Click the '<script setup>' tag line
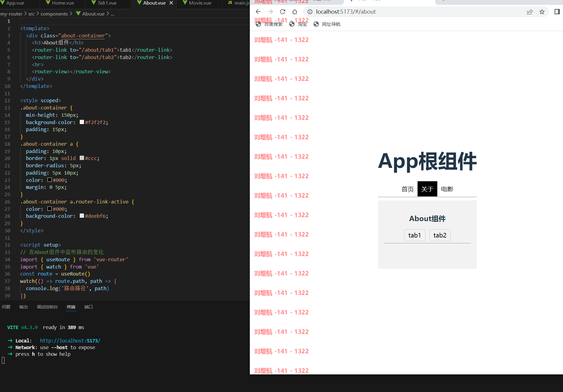This screenshot has height=392, width=563. pyautogui.click(x=40, y=245)
